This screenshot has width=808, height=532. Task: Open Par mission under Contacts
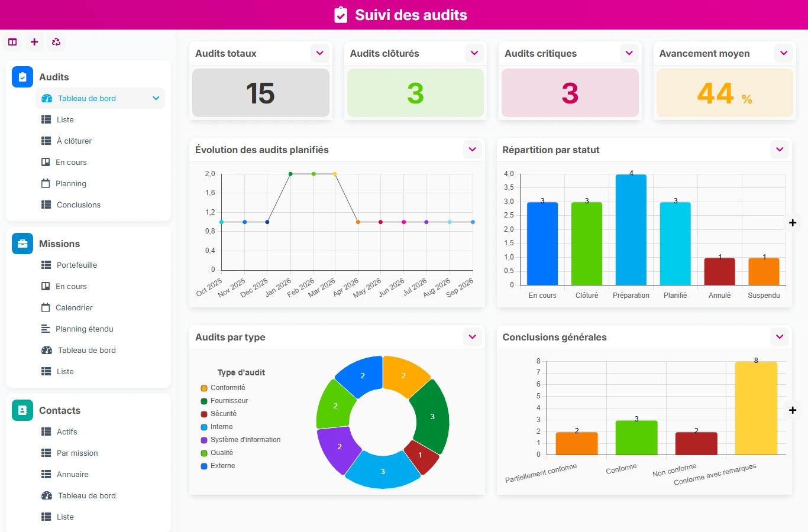(100, 453)
